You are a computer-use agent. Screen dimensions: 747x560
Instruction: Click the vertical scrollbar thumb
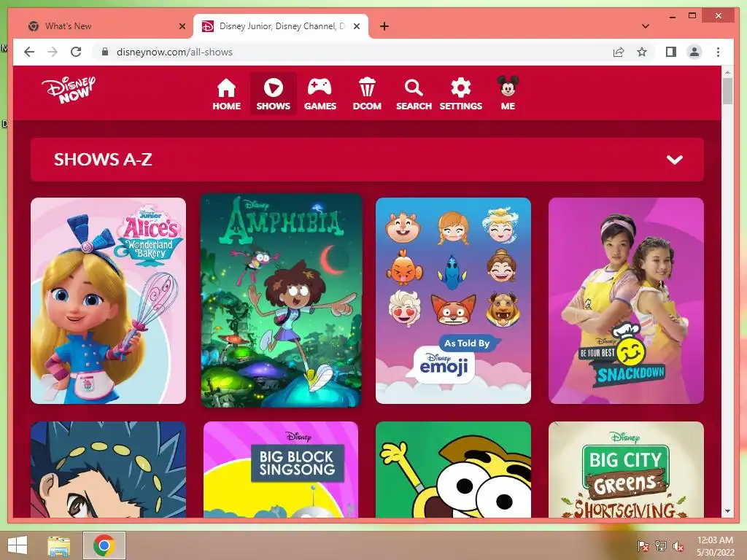coord(727,91)
